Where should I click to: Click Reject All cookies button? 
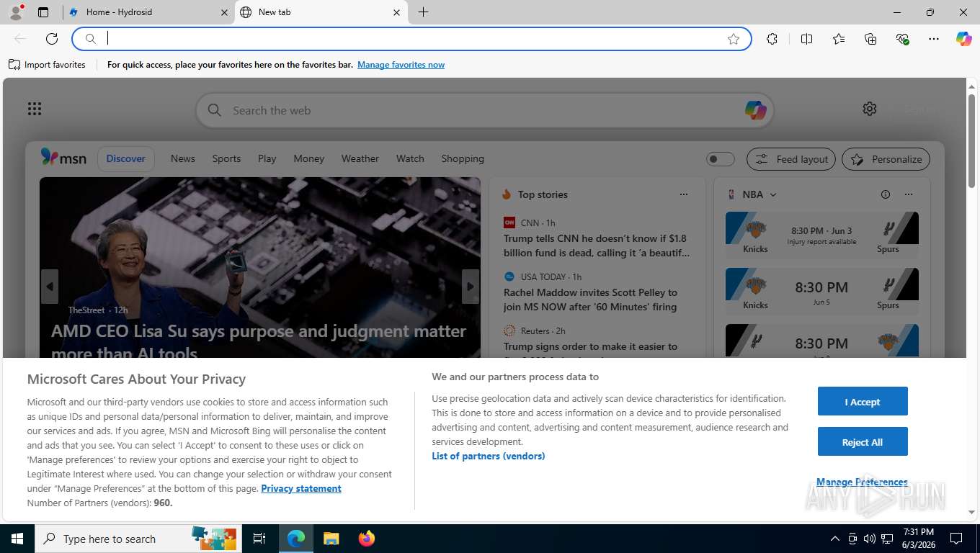(x=863, y=441)
